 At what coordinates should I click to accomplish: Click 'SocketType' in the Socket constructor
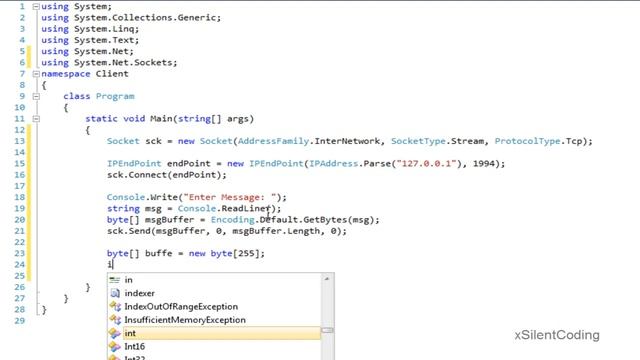click(x=418, y=141)
